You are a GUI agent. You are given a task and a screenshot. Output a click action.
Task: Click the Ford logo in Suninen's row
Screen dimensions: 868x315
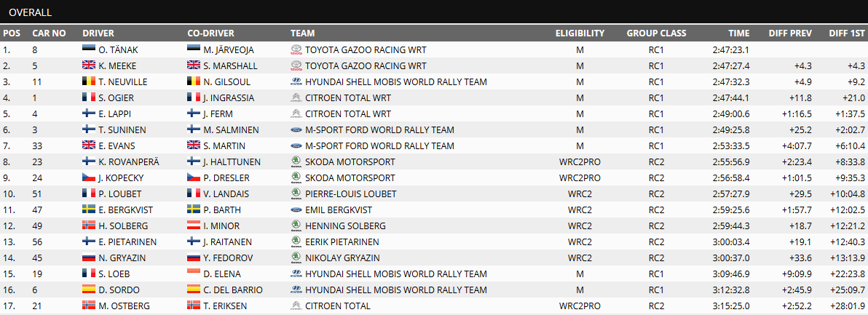tap(296, 130)
